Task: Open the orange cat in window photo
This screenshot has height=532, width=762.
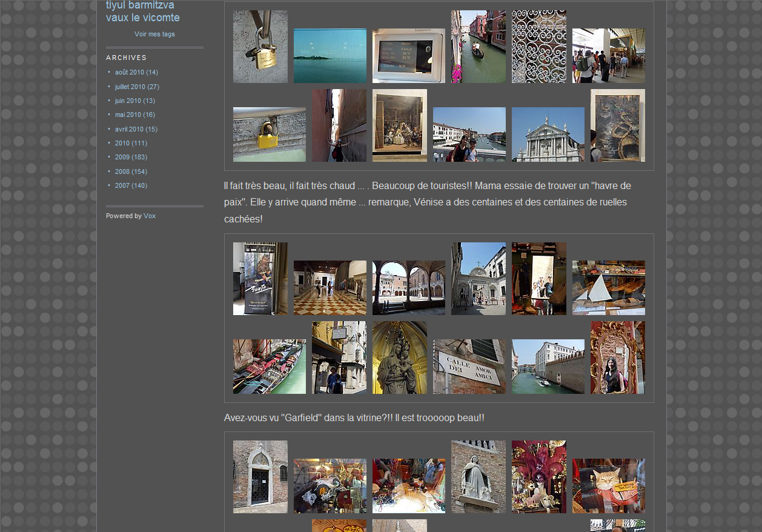Action: click(609, 486)
